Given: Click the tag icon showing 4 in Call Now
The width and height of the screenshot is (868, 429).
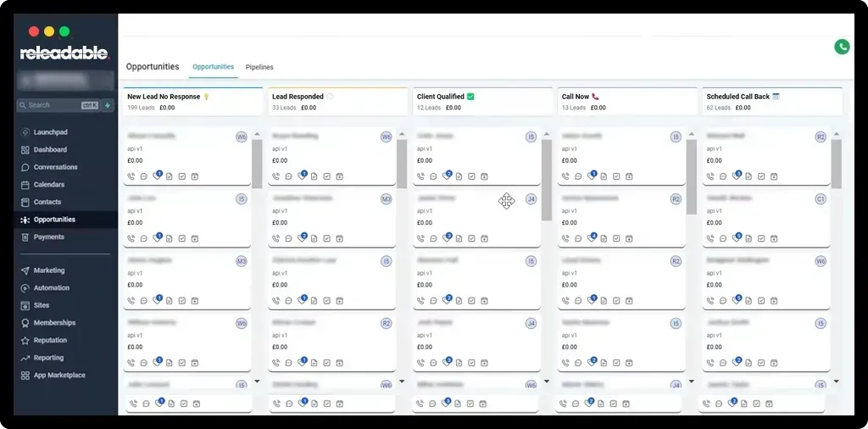Looking at the screenshot, I should click(592, 237).
